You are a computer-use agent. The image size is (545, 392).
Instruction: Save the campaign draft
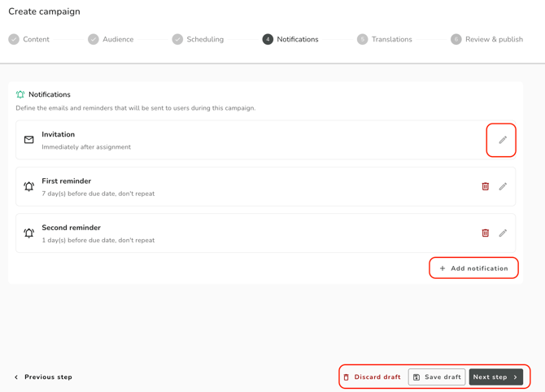(437, 377)
